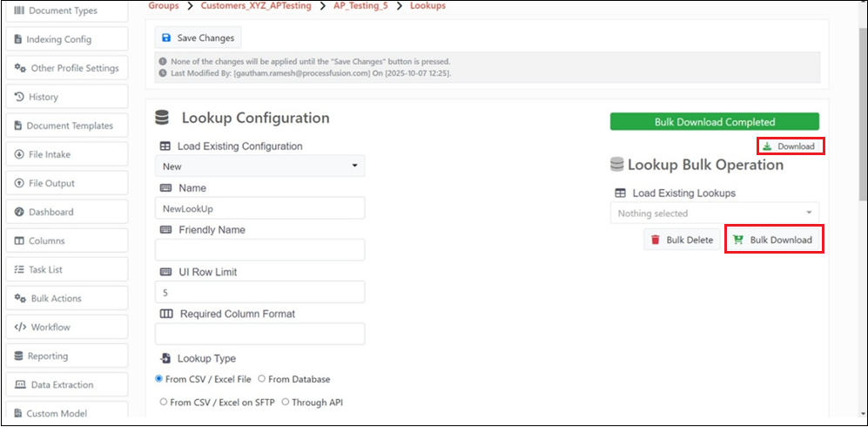Screen dimensions: 868x427
Task: Open the Load Existing Configuration dropdown
Action: point(259,166)
